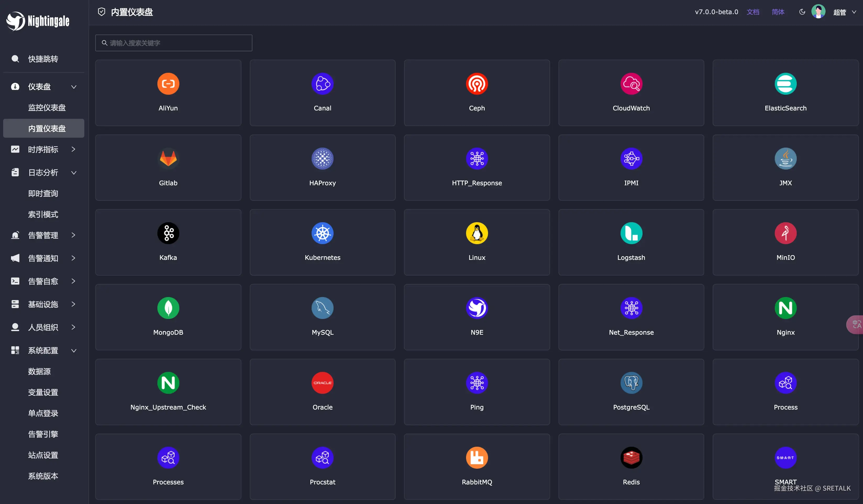Open the Kubernetes dashboard icon

pyautogui.click(x=322, y=233)
